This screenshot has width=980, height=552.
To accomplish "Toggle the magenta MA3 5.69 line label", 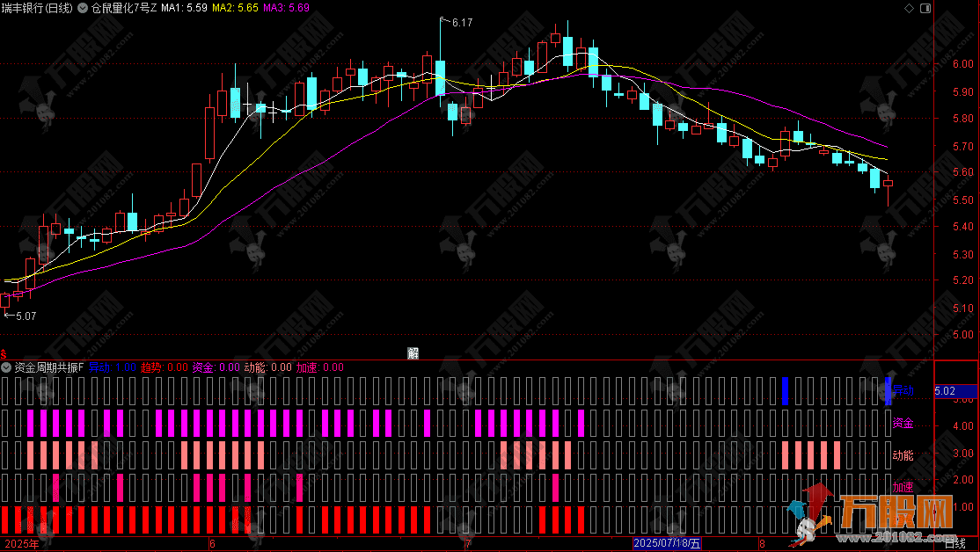I will pos(286,8).
